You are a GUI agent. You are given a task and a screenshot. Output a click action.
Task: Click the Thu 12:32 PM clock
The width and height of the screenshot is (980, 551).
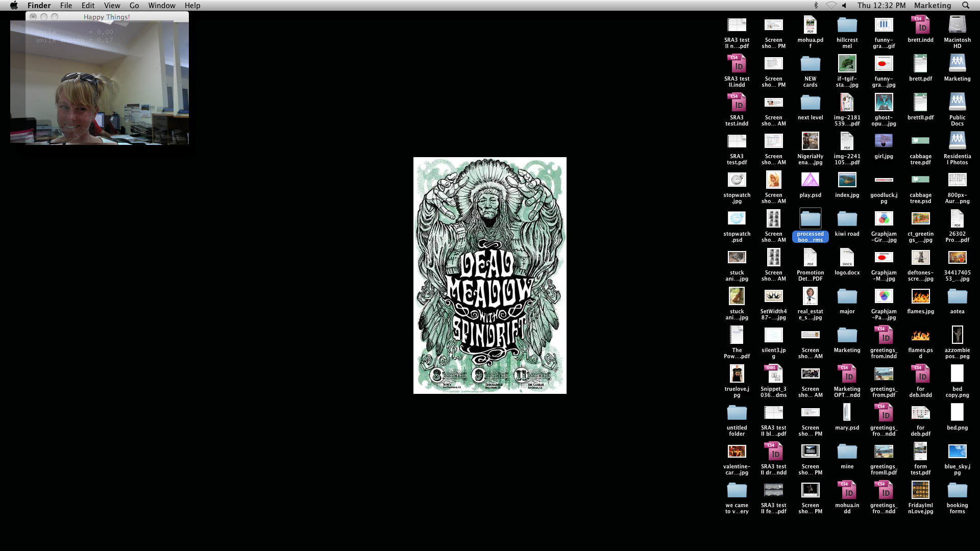[881, 5]
